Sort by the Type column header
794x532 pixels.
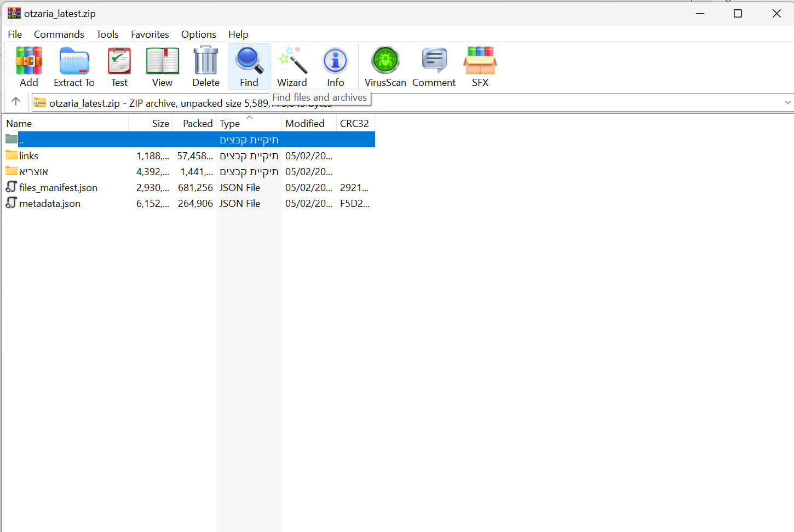point(230,124)
